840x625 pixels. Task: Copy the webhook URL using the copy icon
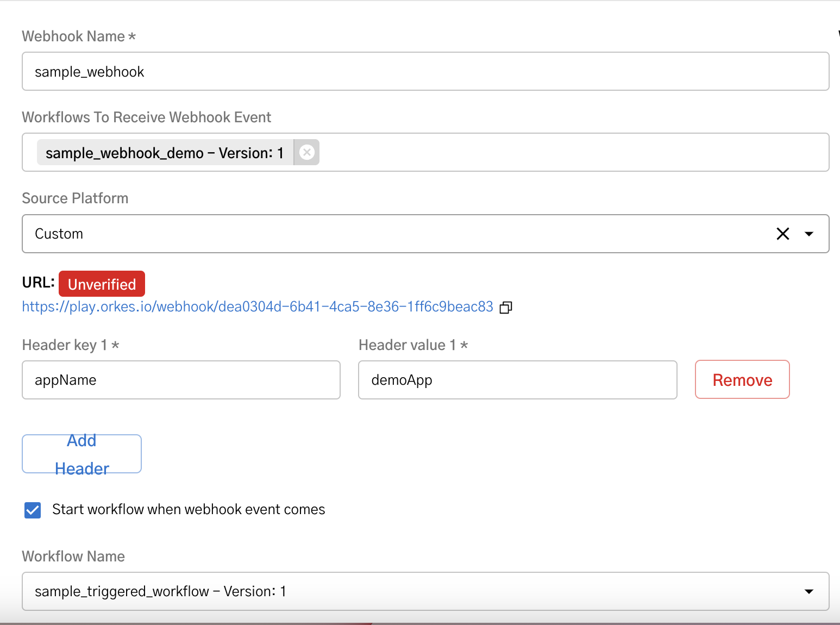coord(506,307)
